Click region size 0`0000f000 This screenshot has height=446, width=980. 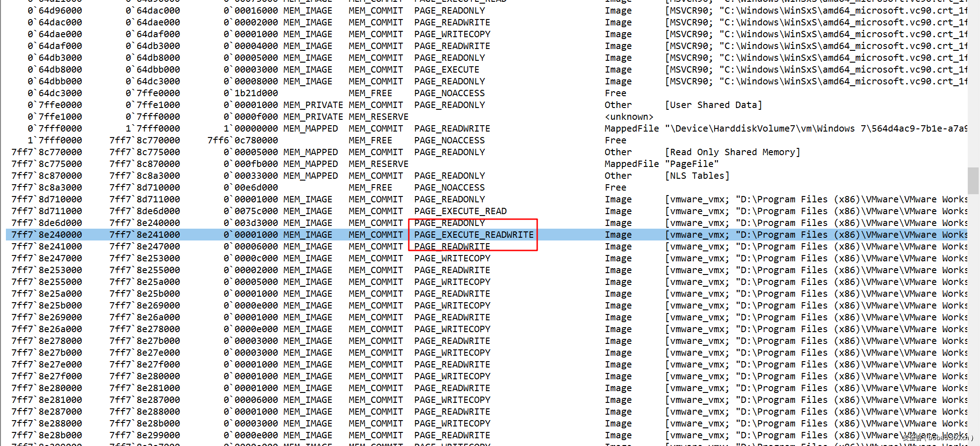(x=251, y=117)
